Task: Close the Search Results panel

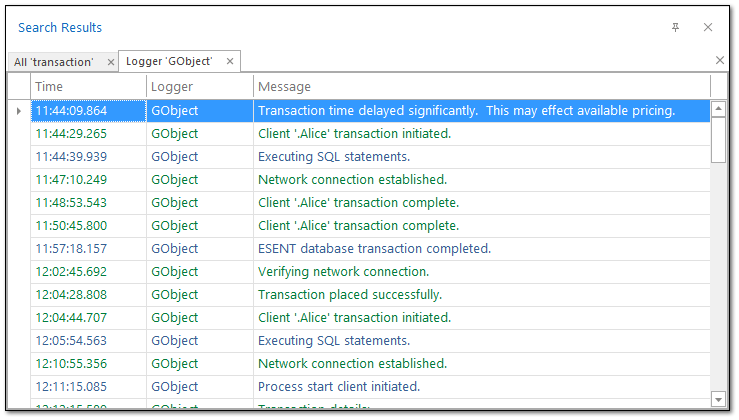Action: pos(708,28)
